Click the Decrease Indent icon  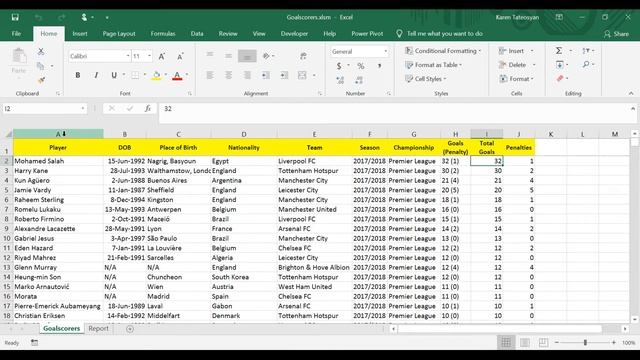266,75
